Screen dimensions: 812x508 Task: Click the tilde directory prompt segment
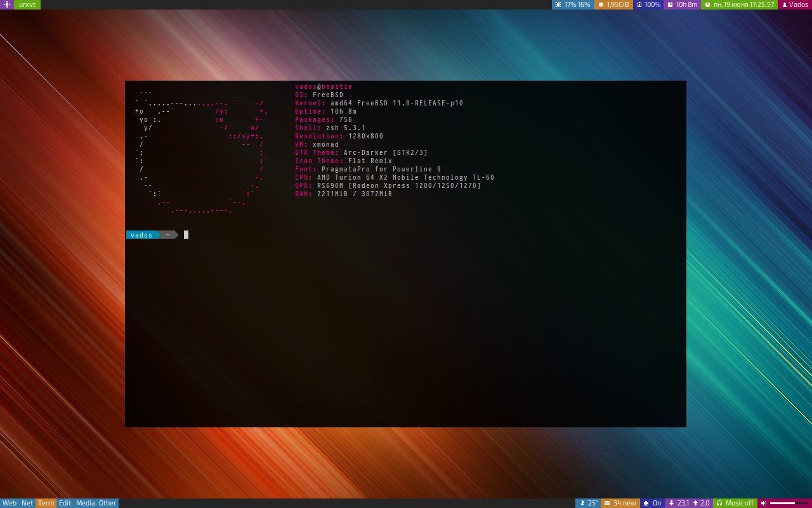click(x=168, y=235)
